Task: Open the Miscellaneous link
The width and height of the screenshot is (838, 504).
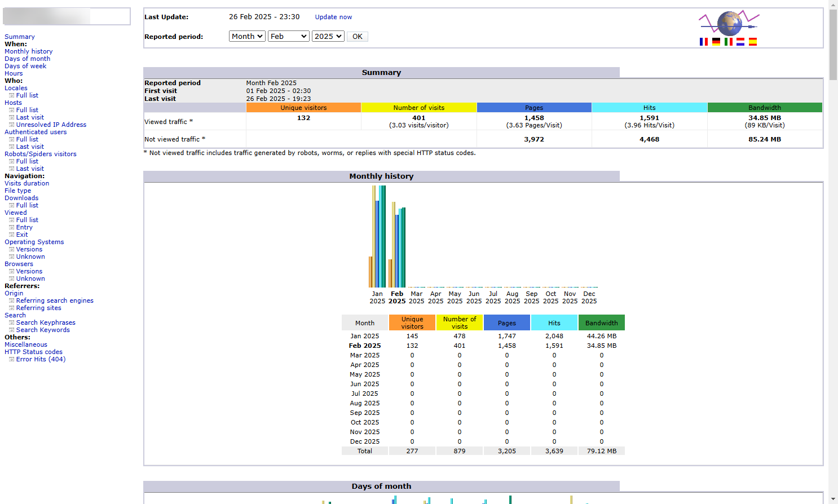Action: [x=26, y=344]
